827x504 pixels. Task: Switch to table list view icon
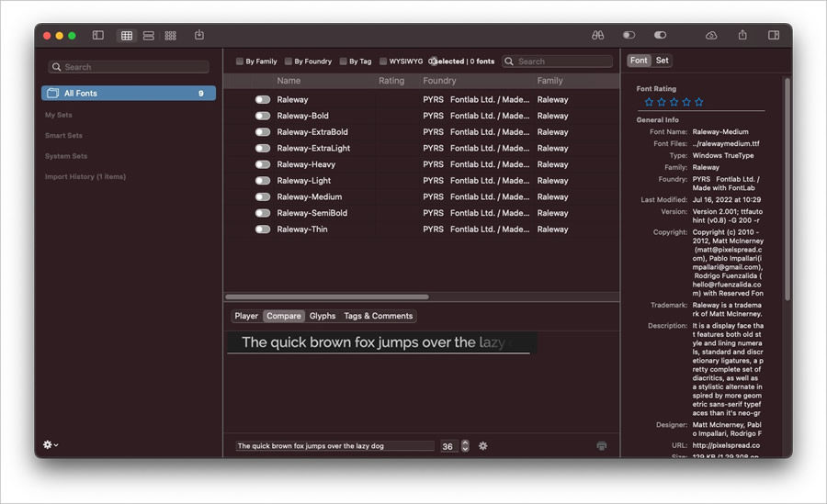click(x=127, y=35)
